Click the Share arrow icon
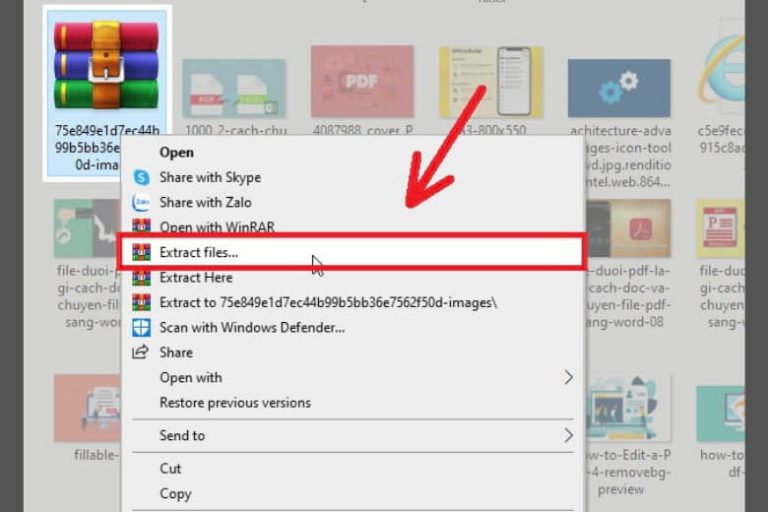 (x=141, y=352)
